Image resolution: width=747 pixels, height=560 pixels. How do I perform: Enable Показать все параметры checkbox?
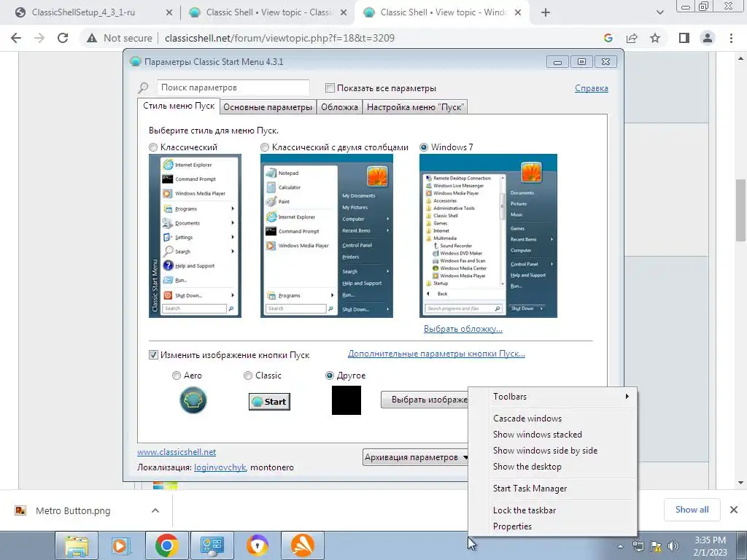330,88
